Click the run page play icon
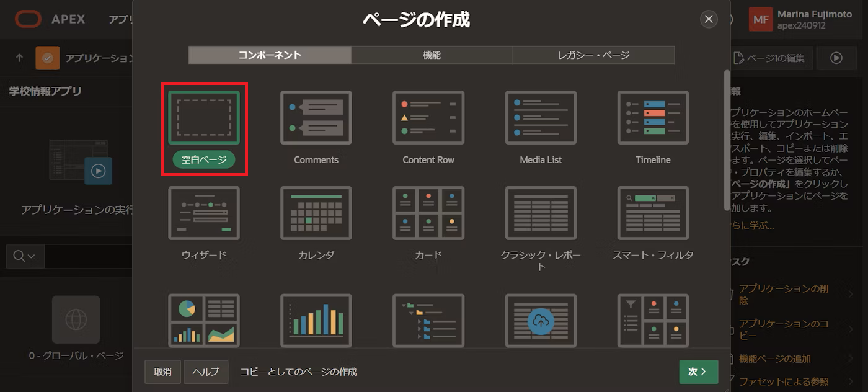 tap(836, 58)
